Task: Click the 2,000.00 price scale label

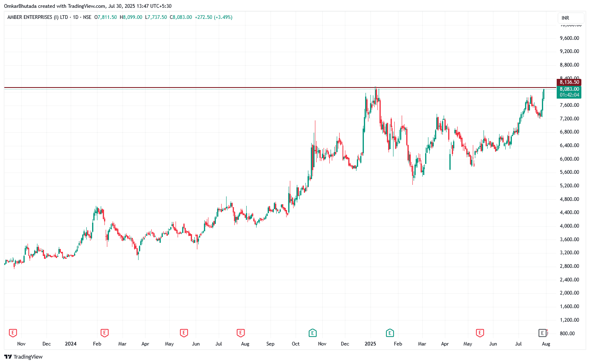Action: [x=569, y=293]
